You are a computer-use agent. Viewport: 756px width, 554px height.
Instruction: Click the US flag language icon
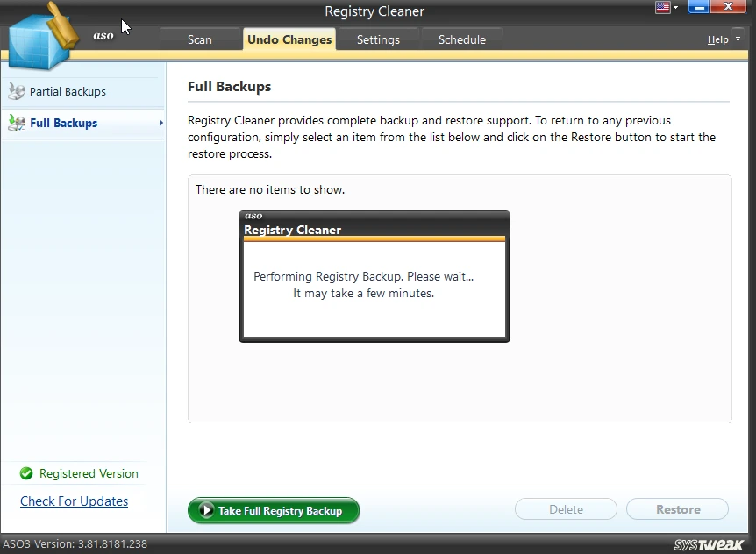point(663,8)
